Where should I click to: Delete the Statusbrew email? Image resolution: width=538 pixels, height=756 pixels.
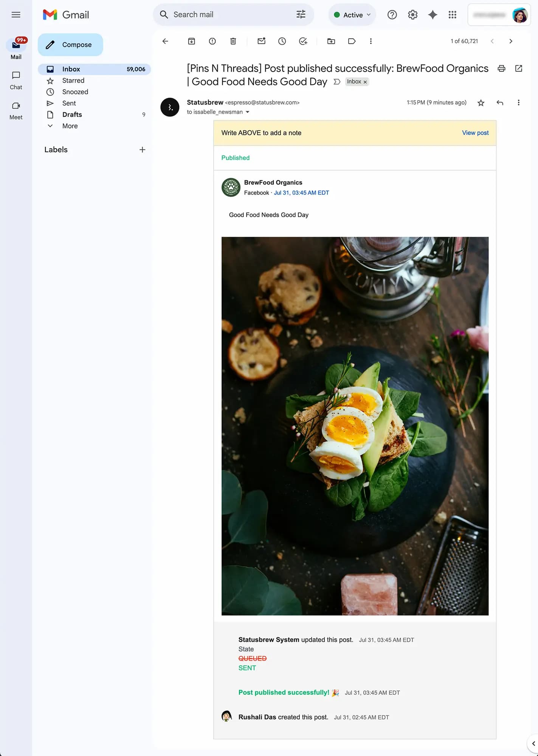233,41
